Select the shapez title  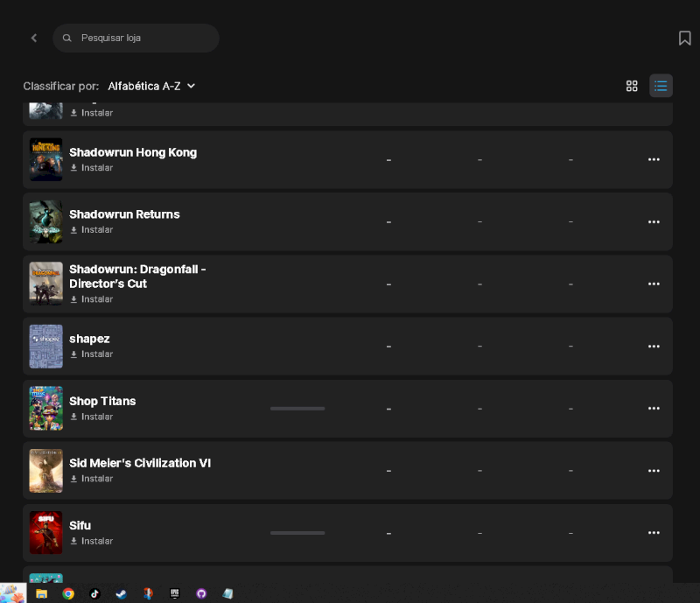click(89, 339)
